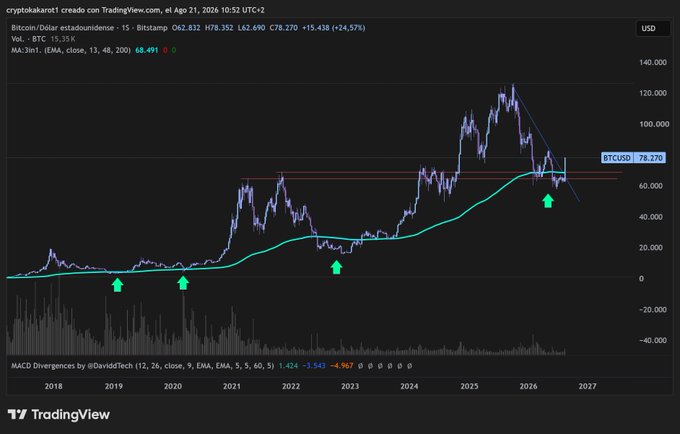Click the 2026 label on time axis
This screenshot has width=680, height=434.
528,386
